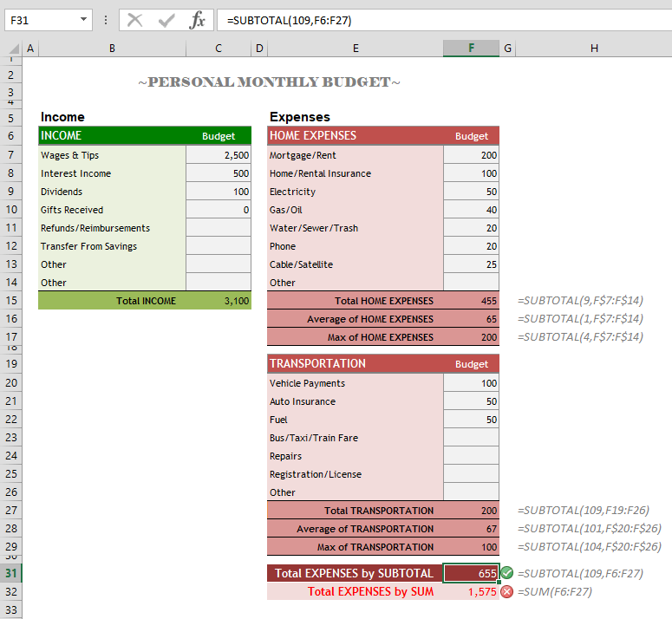Screen dimensions: 672x619
Task: Select empty Transfer From Savings budget cell
Action: [x=219, y=246]
